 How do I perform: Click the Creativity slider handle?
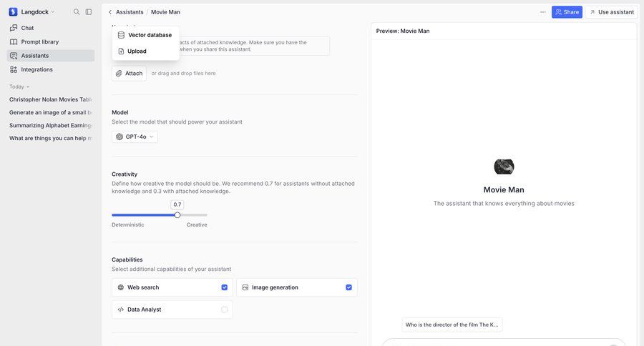pyautogui.click(x=177, y=214)
